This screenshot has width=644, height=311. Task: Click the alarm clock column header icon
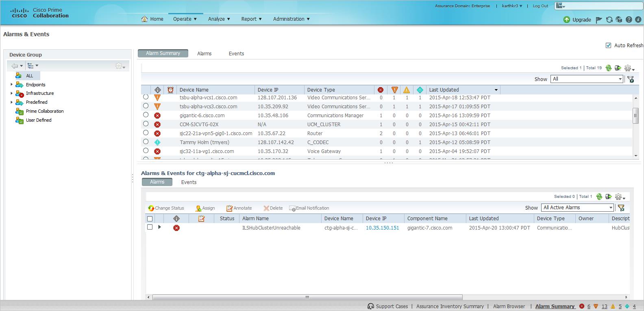pyautogui.click(x=170, y=90)
